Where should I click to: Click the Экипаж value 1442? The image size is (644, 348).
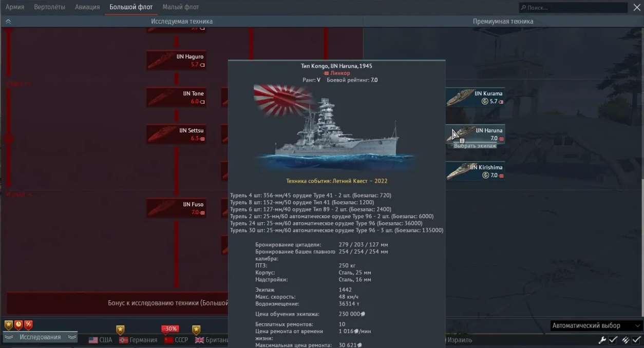[345, 290]
